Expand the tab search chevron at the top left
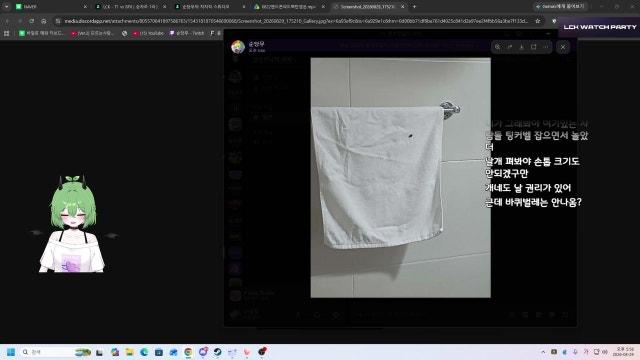This screenshot has width=640, height=360. click(6, 7)
